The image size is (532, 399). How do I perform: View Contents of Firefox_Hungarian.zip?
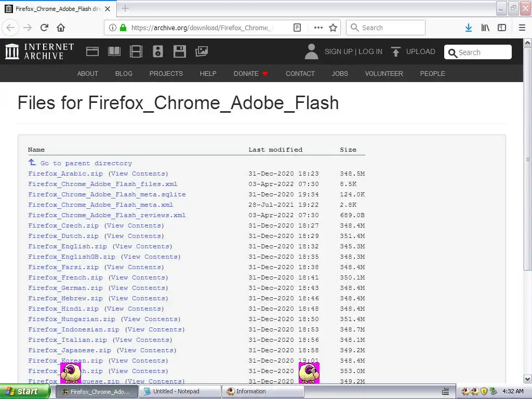(151, 320)
